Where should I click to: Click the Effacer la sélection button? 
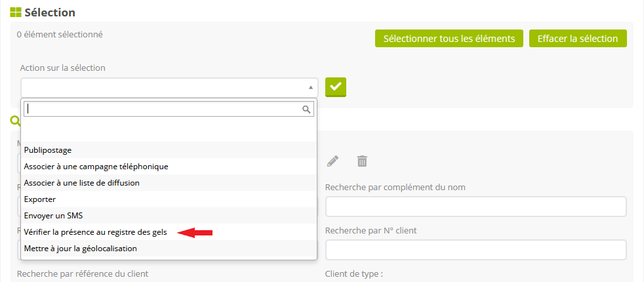578,39
